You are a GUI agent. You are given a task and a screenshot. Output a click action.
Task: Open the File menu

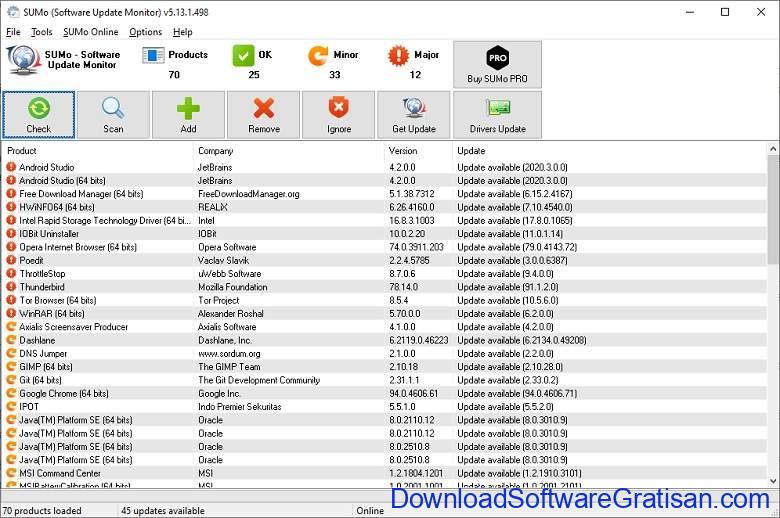[13, 32]
